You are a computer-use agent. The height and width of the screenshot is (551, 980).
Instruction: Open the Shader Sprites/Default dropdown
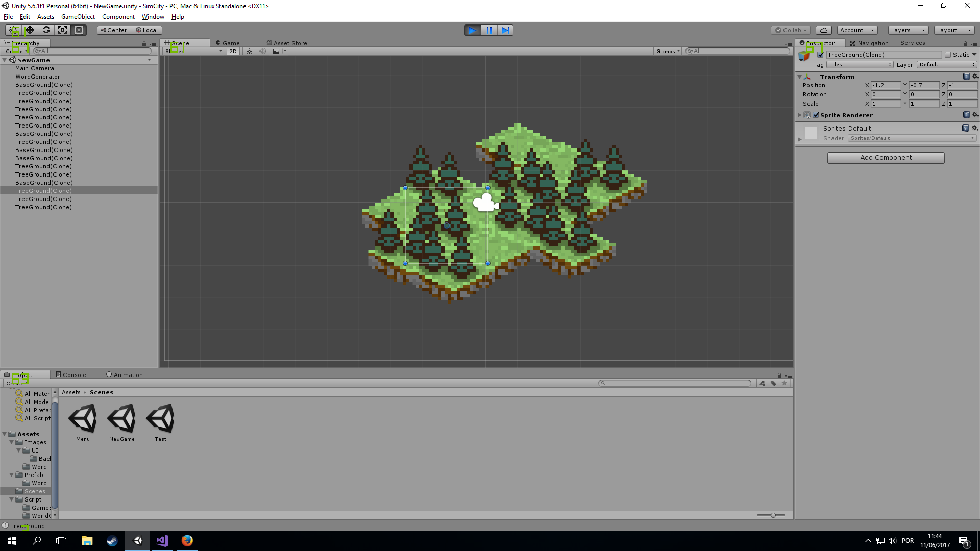(912, 138)
